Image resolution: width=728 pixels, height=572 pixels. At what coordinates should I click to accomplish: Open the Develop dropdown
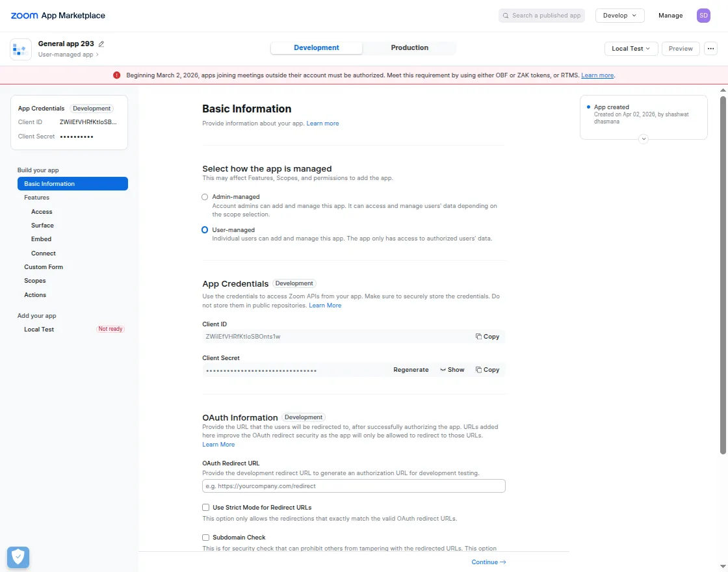coord(620,16)
